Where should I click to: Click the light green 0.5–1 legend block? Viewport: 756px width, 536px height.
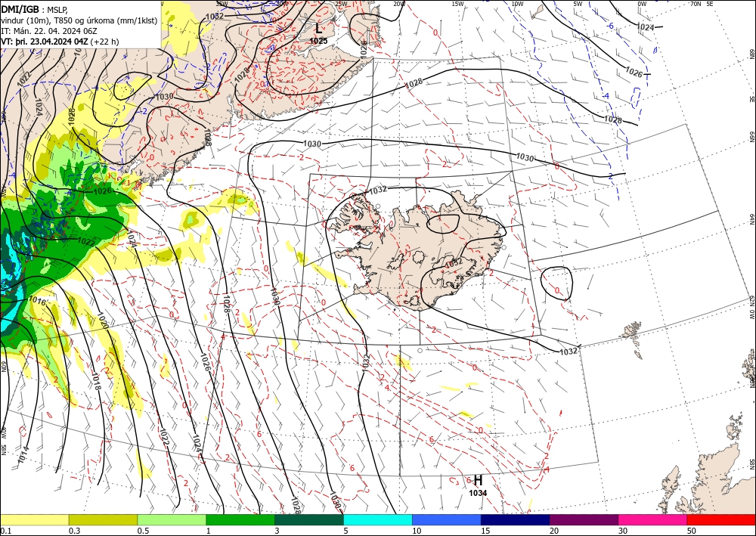pos(172,519)
